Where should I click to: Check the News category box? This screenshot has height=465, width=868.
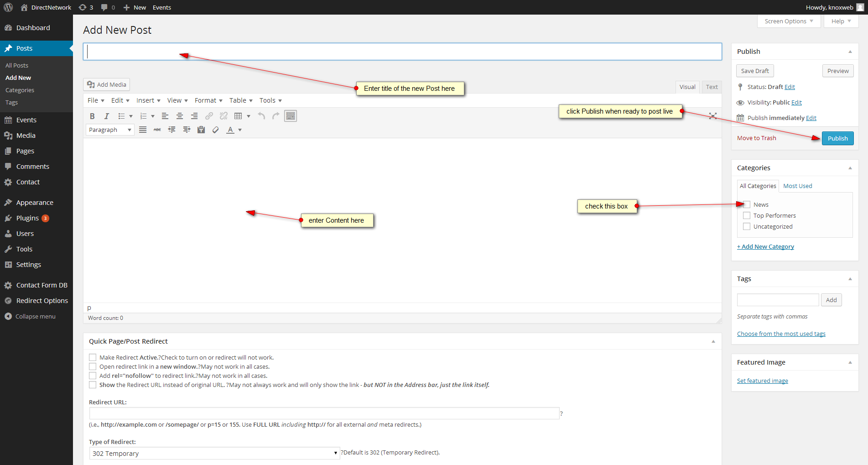point(747,204)
